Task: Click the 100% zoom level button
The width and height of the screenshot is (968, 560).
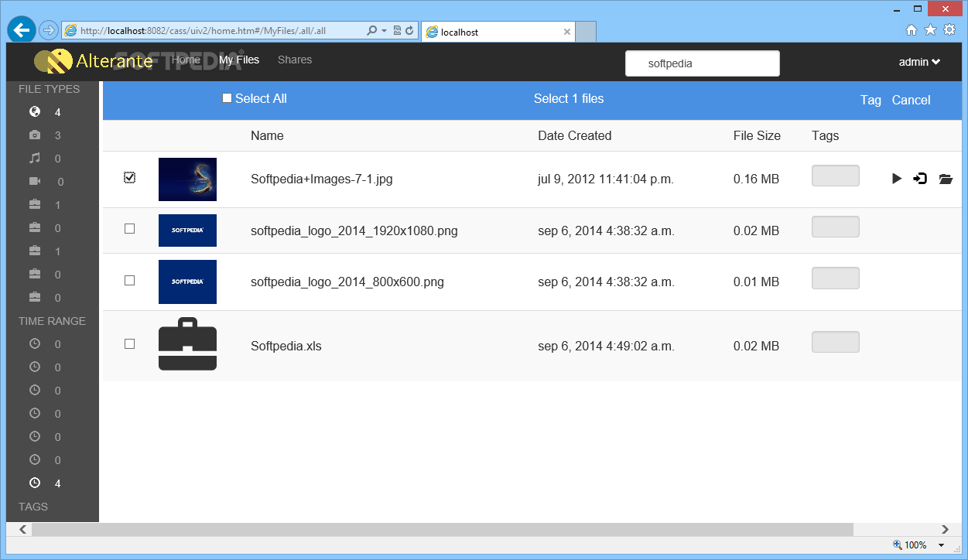Action: tap(910, 545)
